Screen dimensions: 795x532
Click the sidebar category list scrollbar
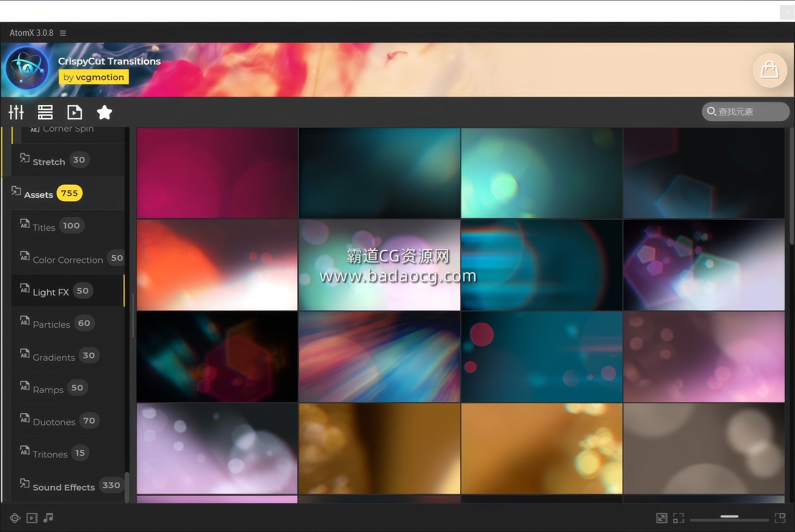coord(127,487)
